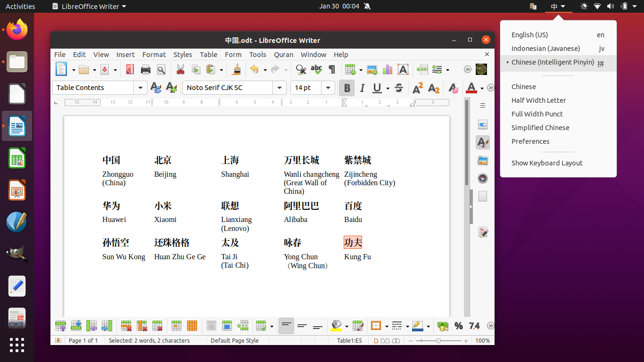Insert page break icon

[422, 70]
